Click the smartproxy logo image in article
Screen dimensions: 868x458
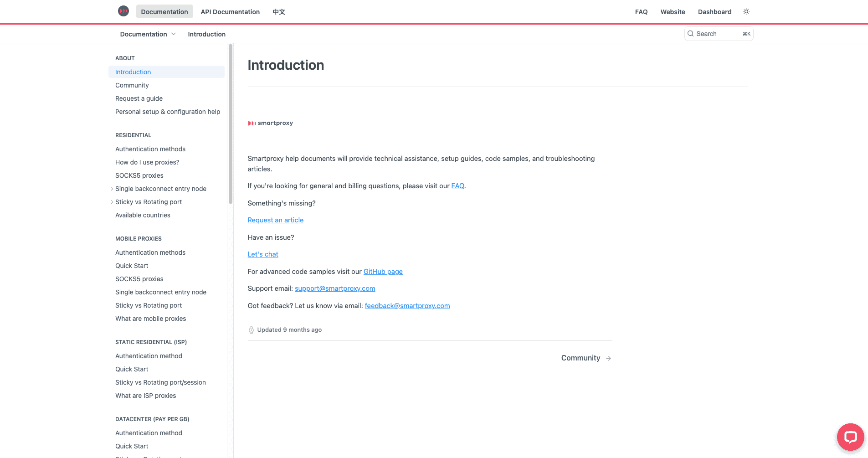(271, 123)
